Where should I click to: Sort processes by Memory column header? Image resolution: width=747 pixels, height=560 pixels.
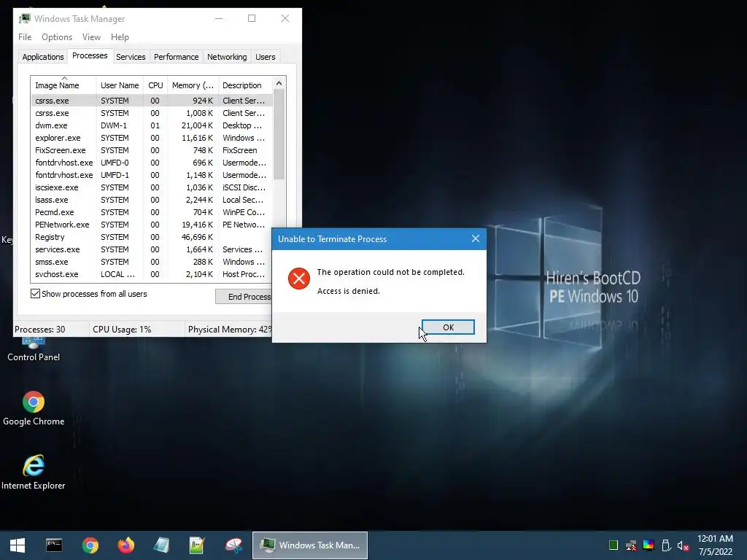coord(193,85)
